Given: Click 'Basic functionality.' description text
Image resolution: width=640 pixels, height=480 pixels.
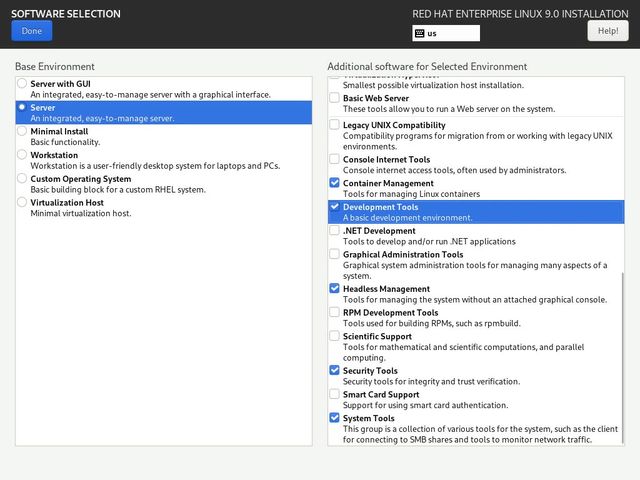Looking at the screenshot, I should [x=65, y=142].
